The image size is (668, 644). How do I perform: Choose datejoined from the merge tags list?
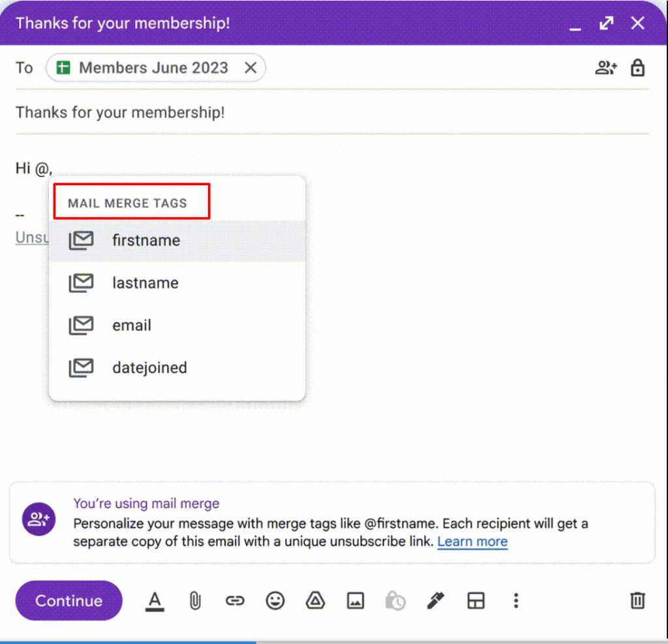coord(149,367)
